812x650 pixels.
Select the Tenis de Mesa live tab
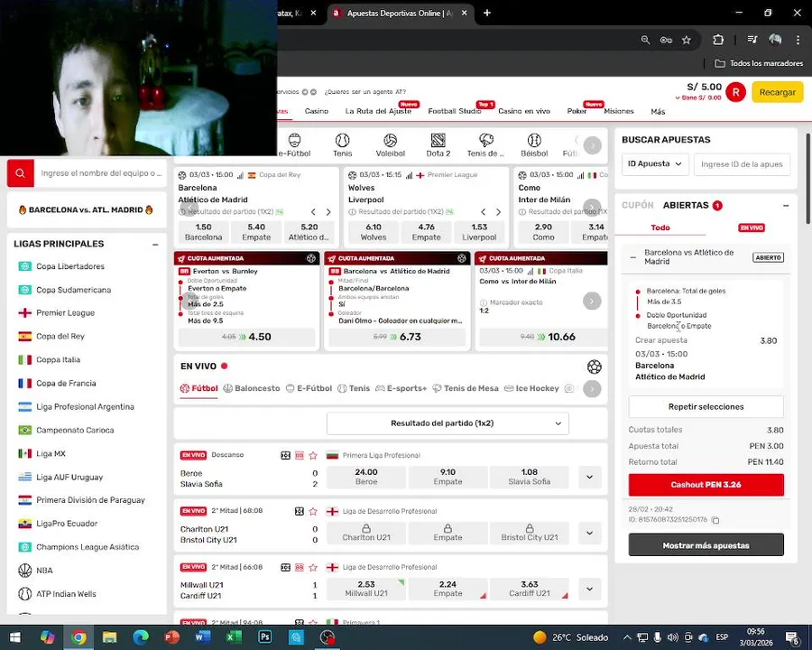pyautogui.click(x=466, y=388)
